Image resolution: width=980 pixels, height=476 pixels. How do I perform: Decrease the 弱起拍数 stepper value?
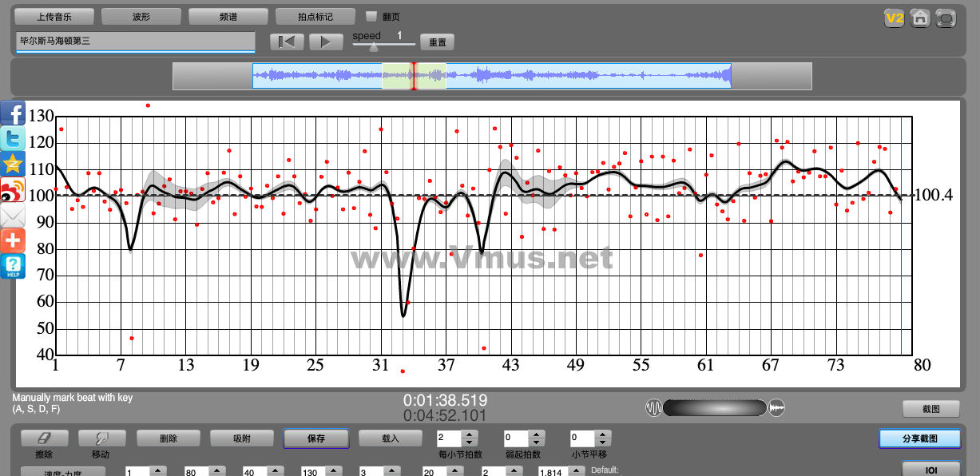[536, 442]
